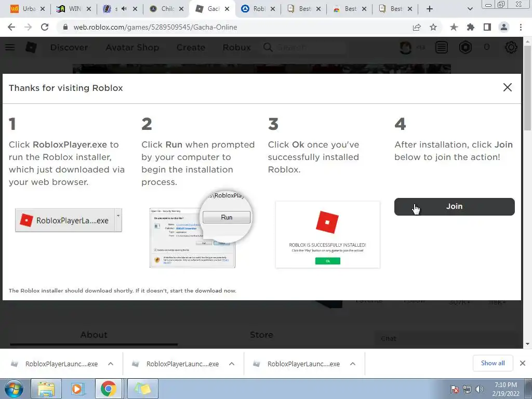Close the Urba tab

tap(43, 9)
